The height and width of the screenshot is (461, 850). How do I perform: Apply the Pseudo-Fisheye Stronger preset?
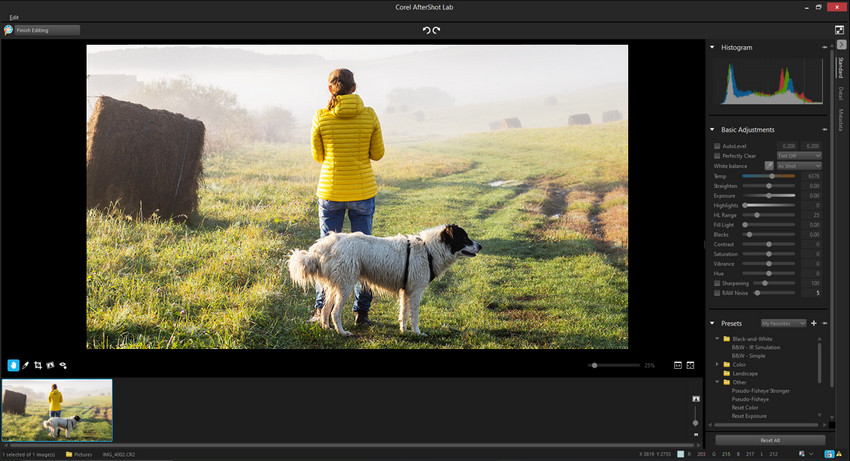[x=761, y=390]
